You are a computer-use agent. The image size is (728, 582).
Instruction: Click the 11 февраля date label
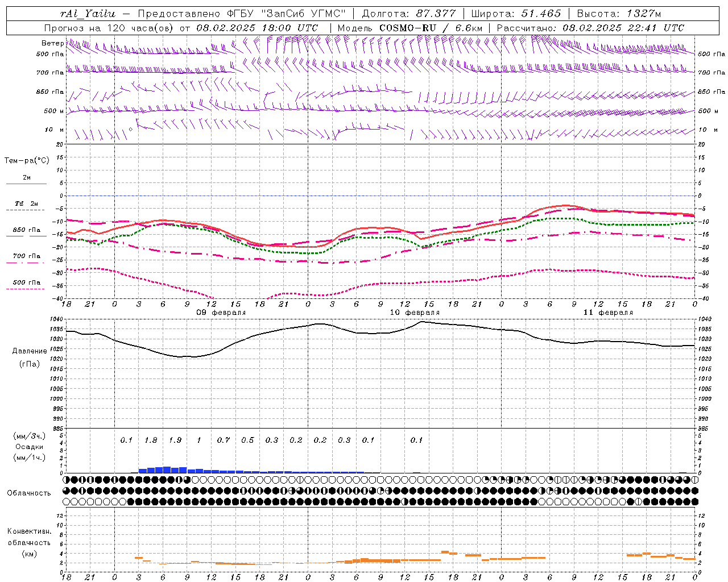608,313
